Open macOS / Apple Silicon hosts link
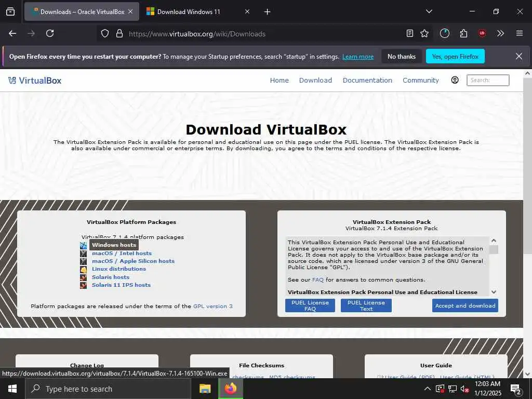The height and width of the screenshot is (399, 532). pos(134,261)
